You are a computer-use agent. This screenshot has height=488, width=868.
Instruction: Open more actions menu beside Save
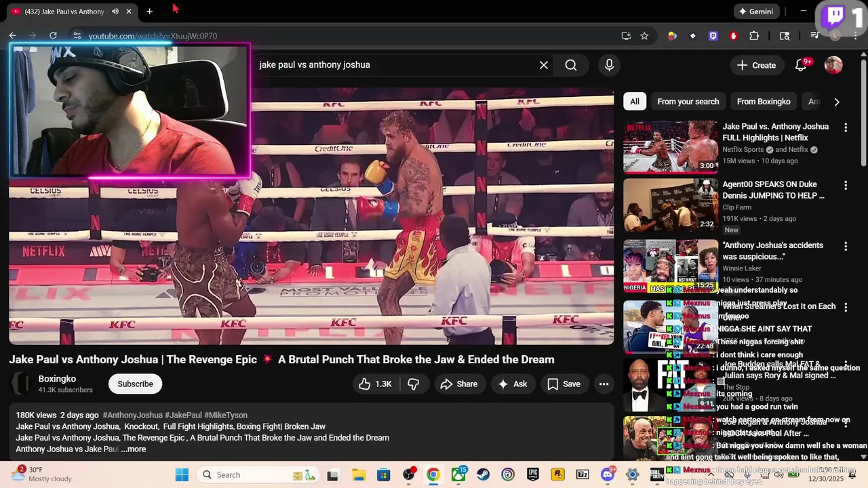click(604, 384)
